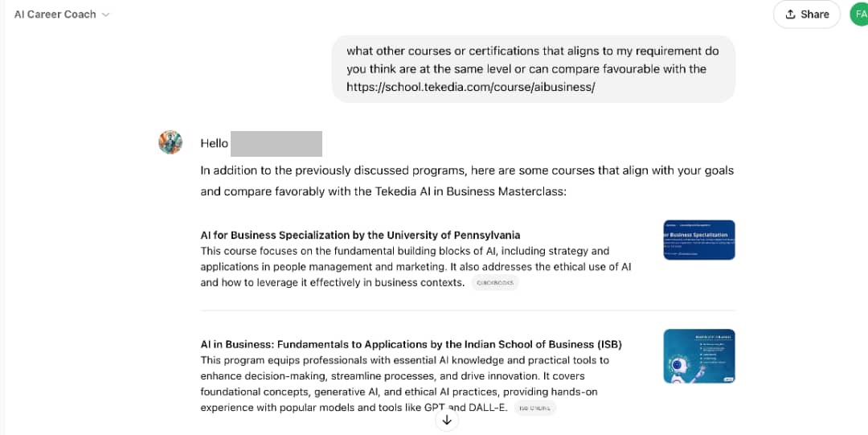Image resolution: width=868 pixels, height=435 pixels.
Task: Click the source chip after 'DALL-E.'
Action: 534,408
